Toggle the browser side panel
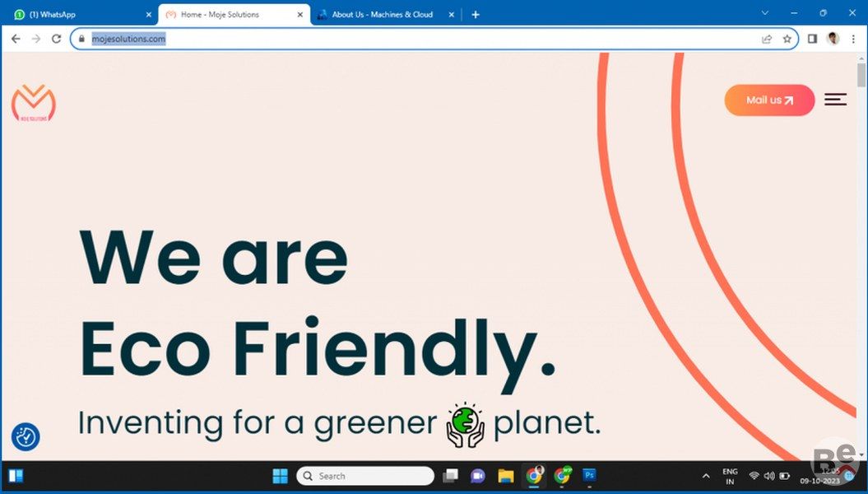 coord(812,39)
